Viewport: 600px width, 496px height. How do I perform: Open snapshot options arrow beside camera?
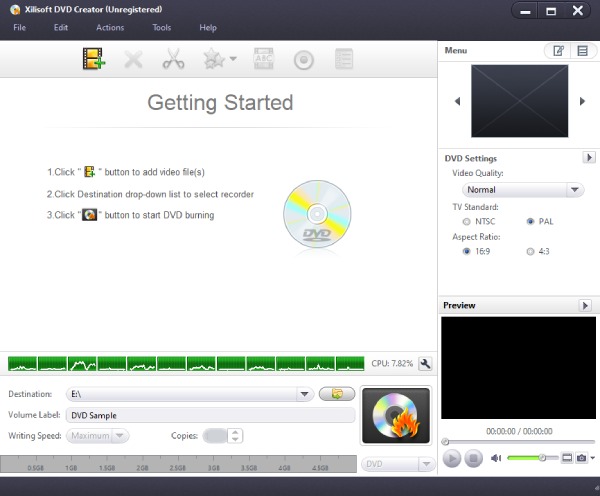click(592, 458)
